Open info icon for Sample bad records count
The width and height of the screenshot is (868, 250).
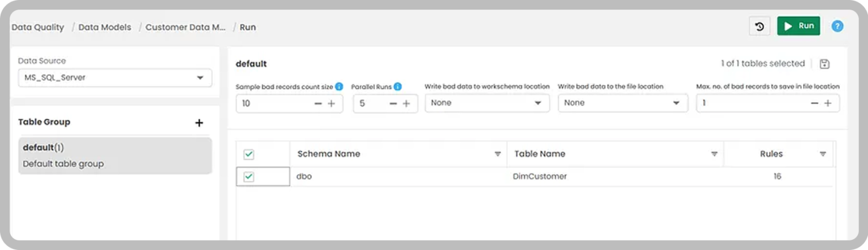339,86
